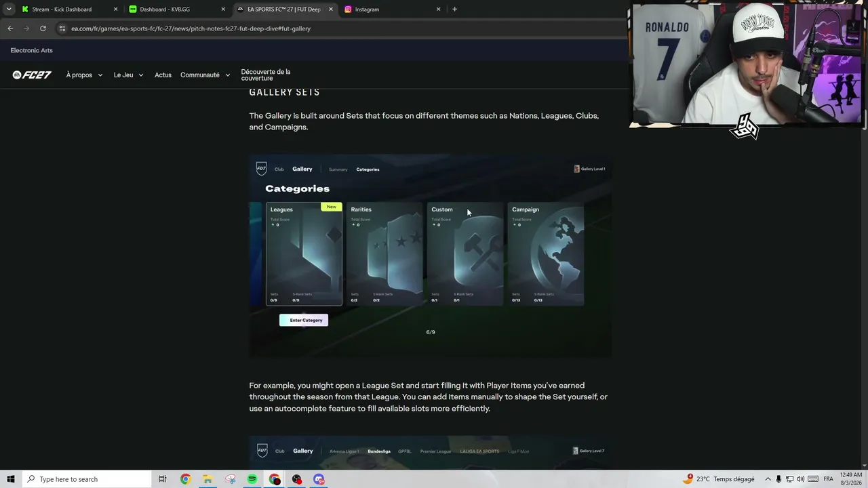Select the Custom category card
The width and height of the screenshot is (868, 488).
click(x=465, y=254)
